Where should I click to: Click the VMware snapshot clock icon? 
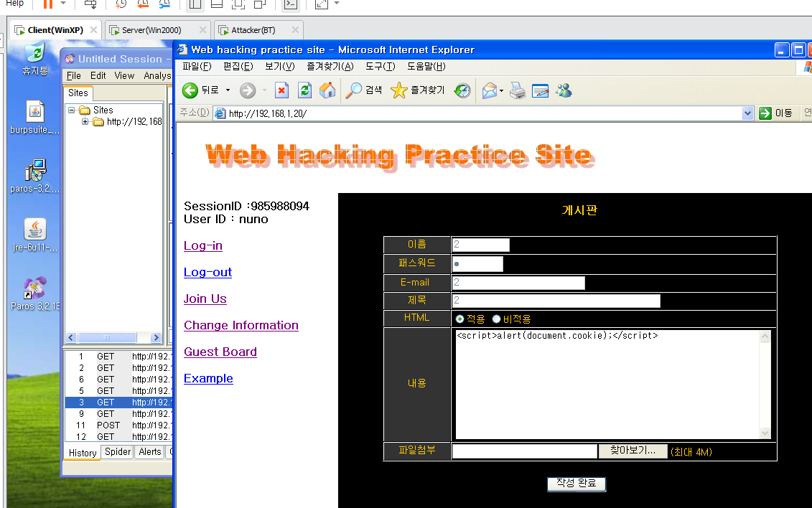tap(121, 4)
